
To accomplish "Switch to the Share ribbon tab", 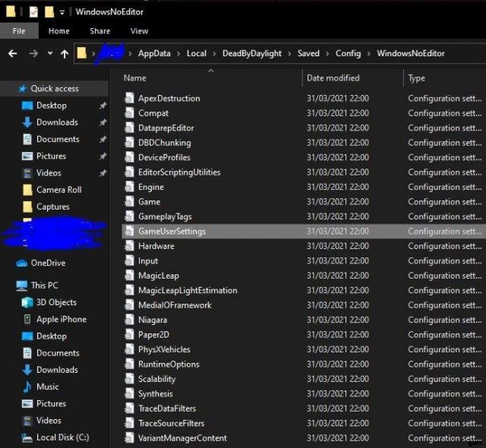I will [99, 31].
